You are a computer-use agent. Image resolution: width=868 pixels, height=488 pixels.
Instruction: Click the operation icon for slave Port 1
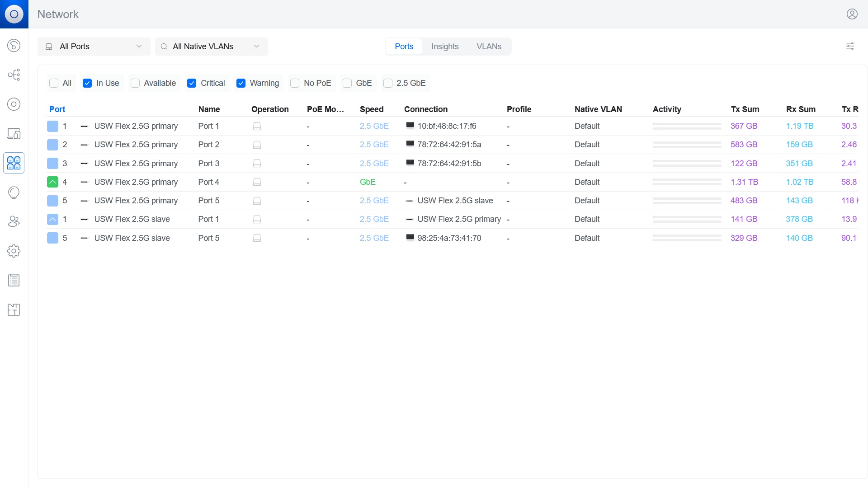257,219
